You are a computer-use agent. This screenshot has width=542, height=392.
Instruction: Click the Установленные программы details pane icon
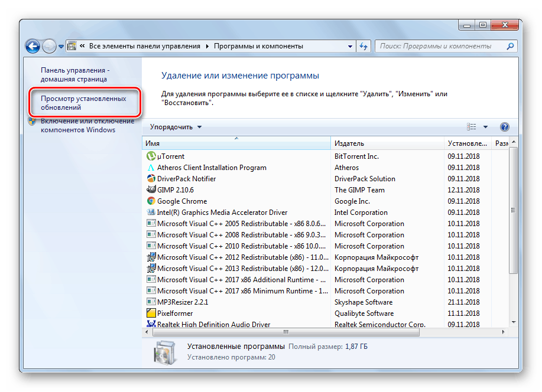click(x=165, y=352)
